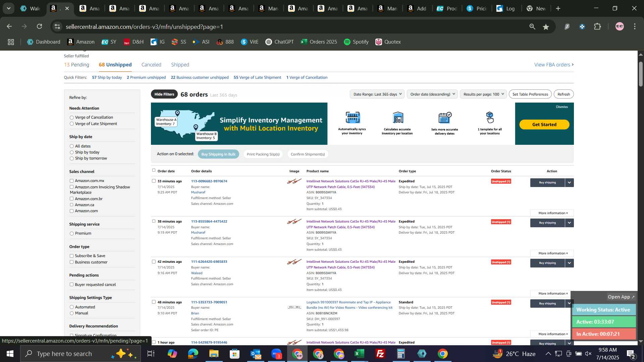The image size is (644, 362).
Task: Expand More information for order 113-0096682-9970674
Action: tap(552, 213)
